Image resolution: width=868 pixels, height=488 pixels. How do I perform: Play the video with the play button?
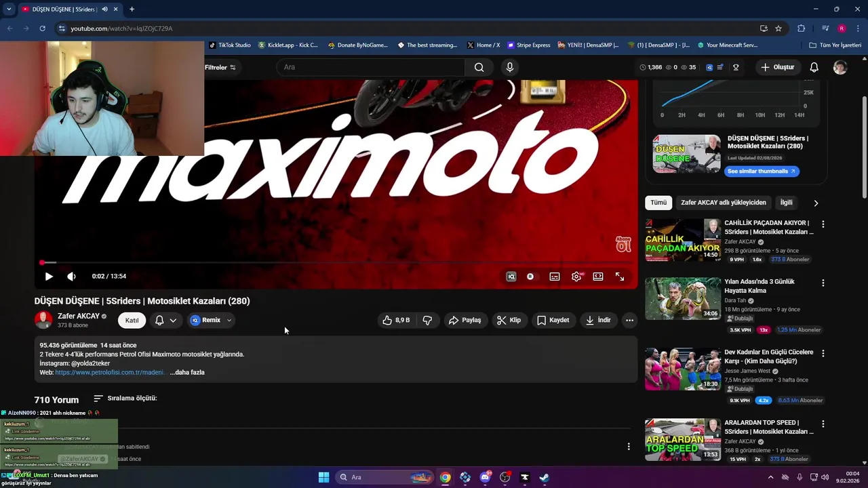click(49, 277)
